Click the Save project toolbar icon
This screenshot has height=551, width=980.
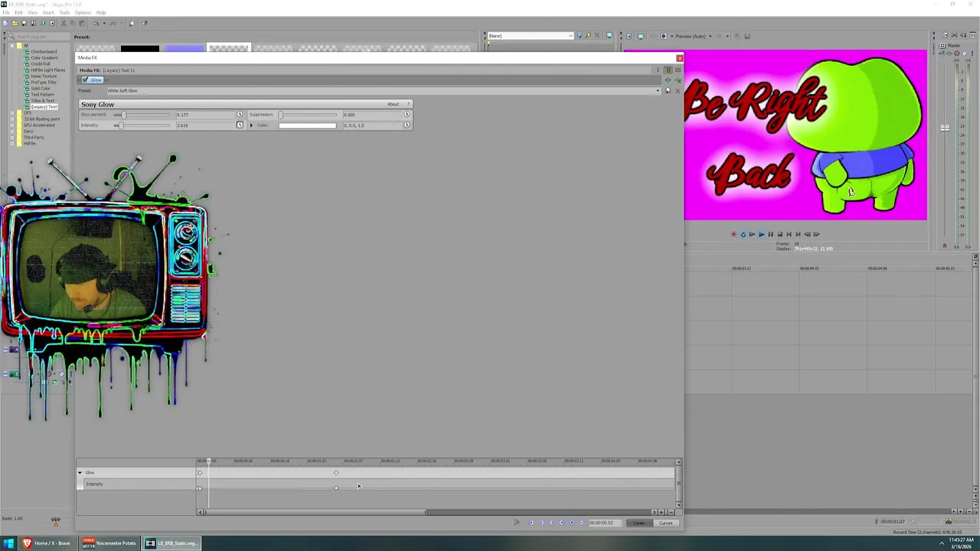[24, 23]
